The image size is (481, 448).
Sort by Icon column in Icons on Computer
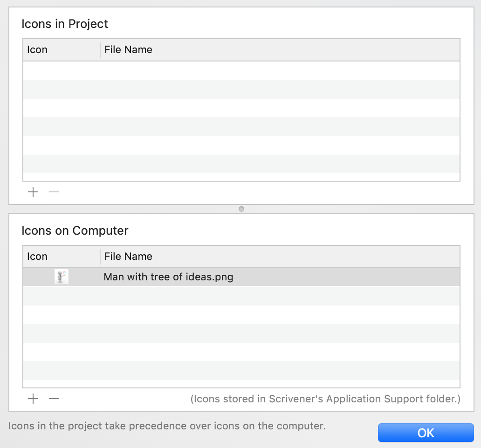tap(62, 257)
